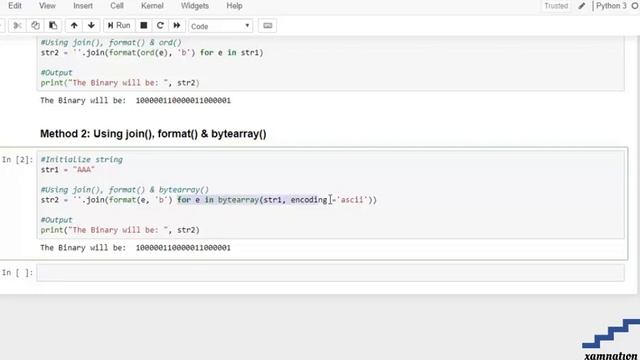Click the Method 2 heading text
Viewport: 640px width, 360px height.
click(x=153, y=134)
